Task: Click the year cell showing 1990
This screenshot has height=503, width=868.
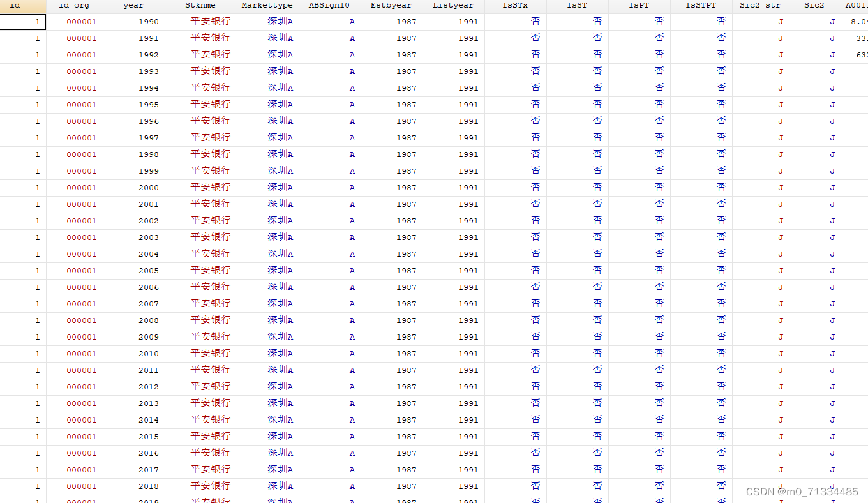Action: click(x=133, y=22)
